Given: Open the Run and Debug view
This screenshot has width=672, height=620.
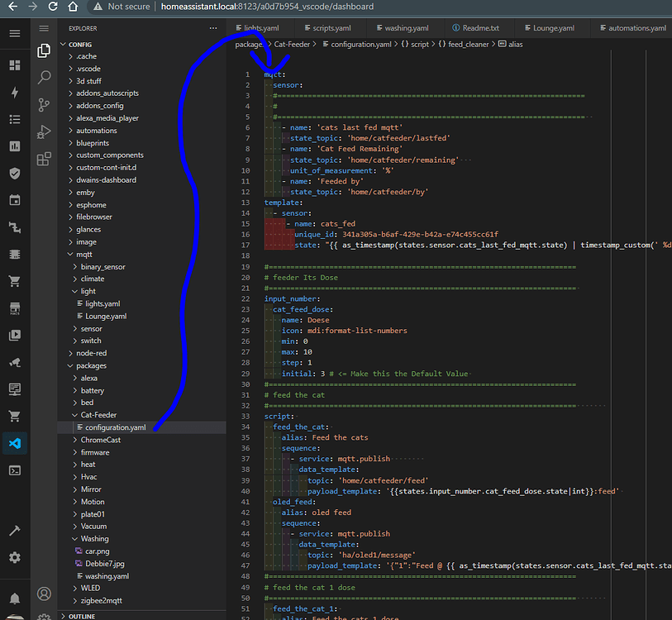Looking at the screenshot, I should 44,131.
